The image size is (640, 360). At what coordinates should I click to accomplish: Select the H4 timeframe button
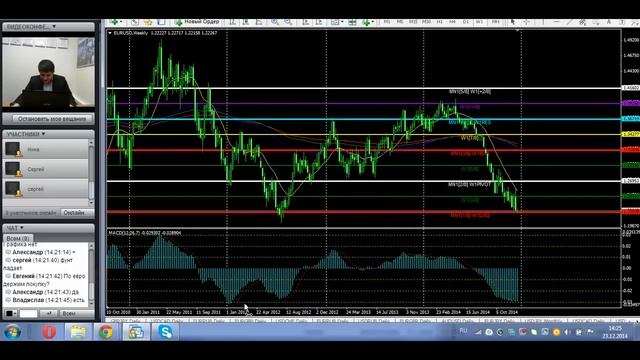coord(452,22)
